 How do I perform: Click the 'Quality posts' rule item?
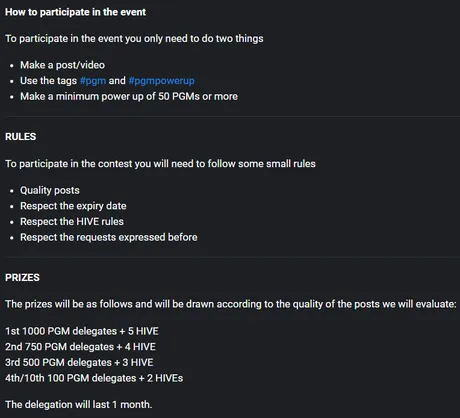pos(50,190)
